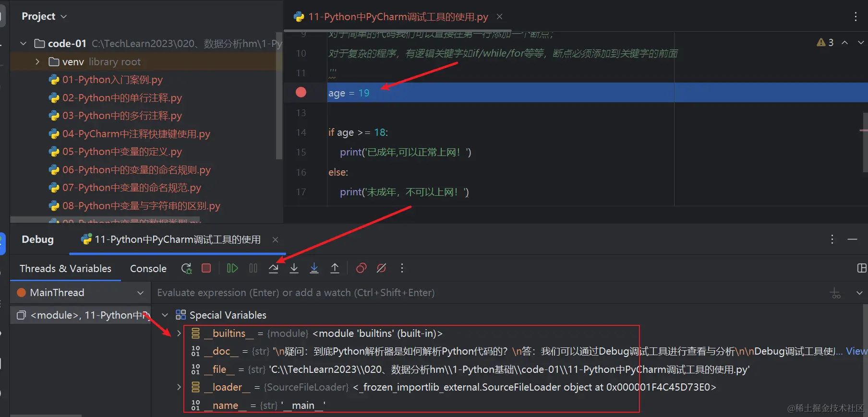The image size is (868, 417).
Task: Click the Rerun debug session icon
Action: (x=186, y=268)
